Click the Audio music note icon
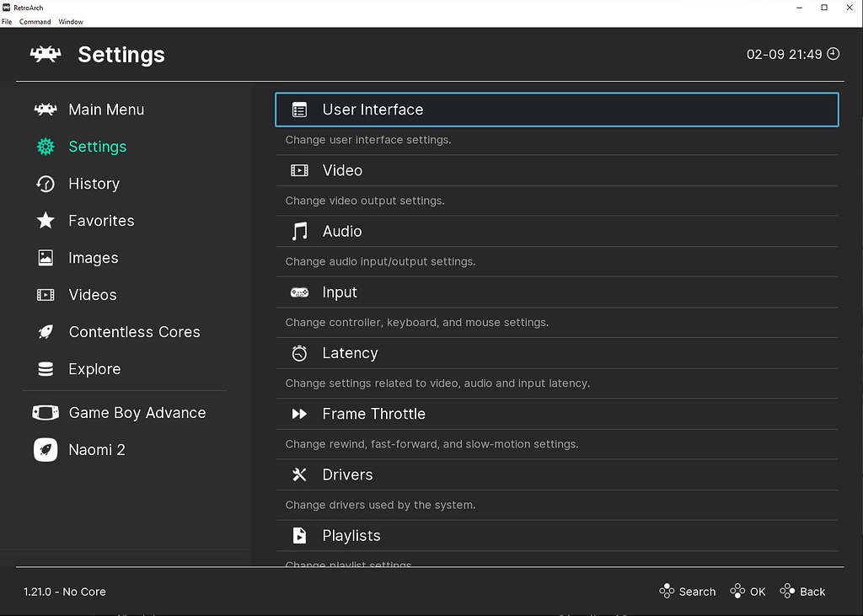 [x=299, y=231]
